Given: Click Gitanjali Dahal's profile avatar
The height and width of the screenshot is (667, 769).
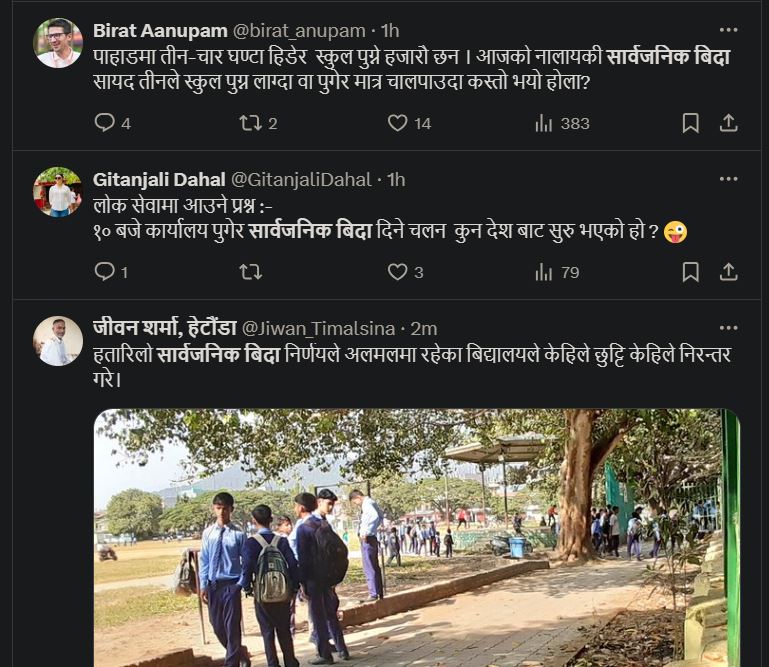Looking at the screenshot, I should [x=58, y=192].
